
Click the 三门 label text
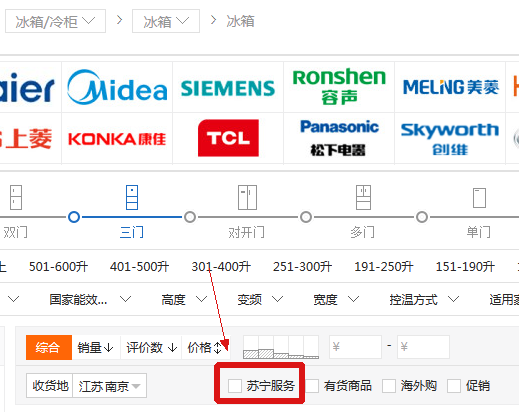(132, 232)
